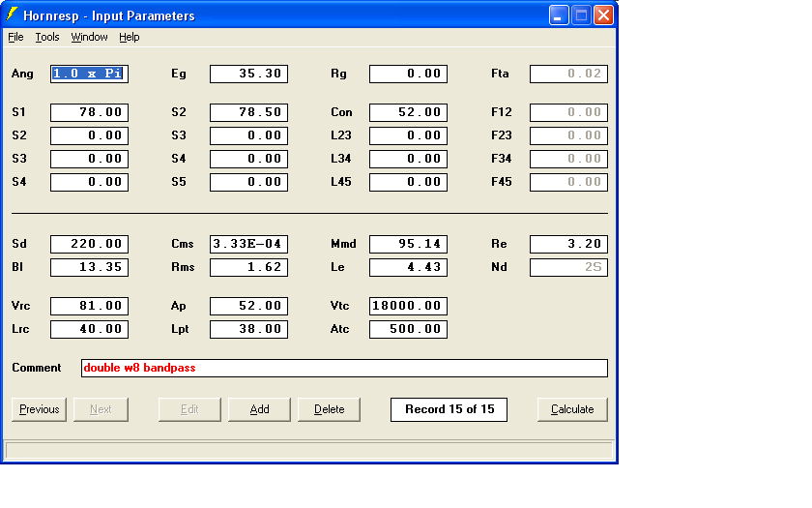
Task: Click the Lpt field with 38.00
Action: (248, 329)
